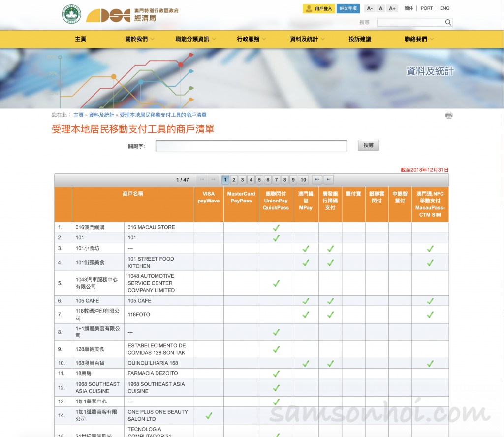Click the 18藥房 merchant name
This screenshot has height=437, width=504.
(84, 373)
